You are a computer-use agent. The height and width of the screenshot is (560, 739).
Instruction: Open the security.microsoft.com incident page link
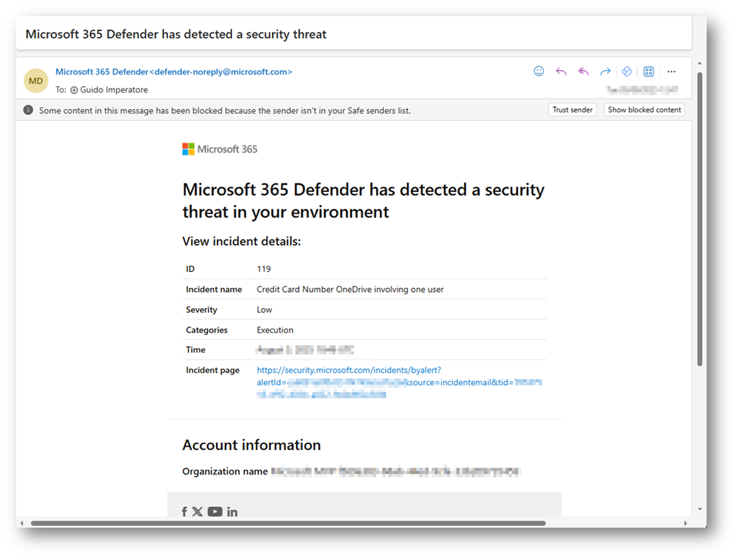pyautogui.click(x=348, y=371)
